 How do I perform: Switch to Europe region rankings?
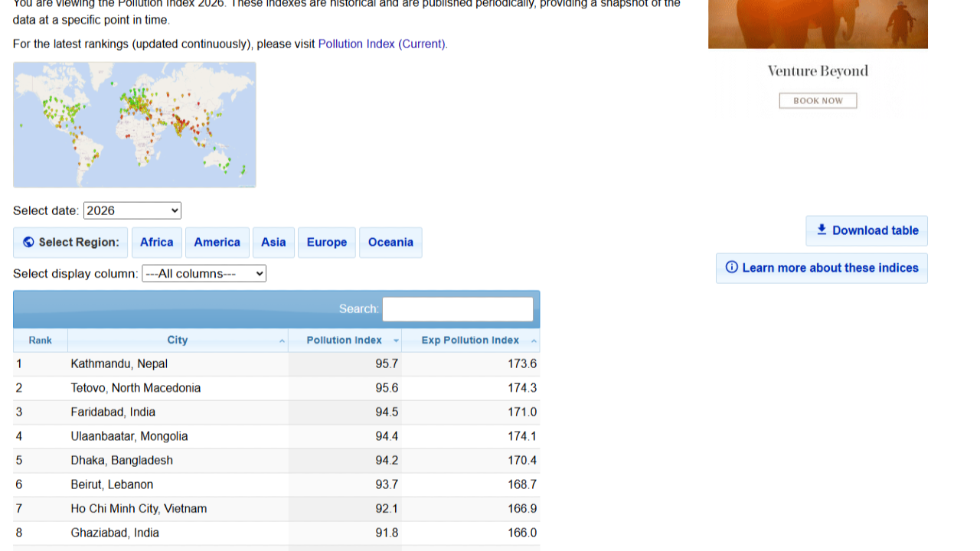[x=326, y=242]
